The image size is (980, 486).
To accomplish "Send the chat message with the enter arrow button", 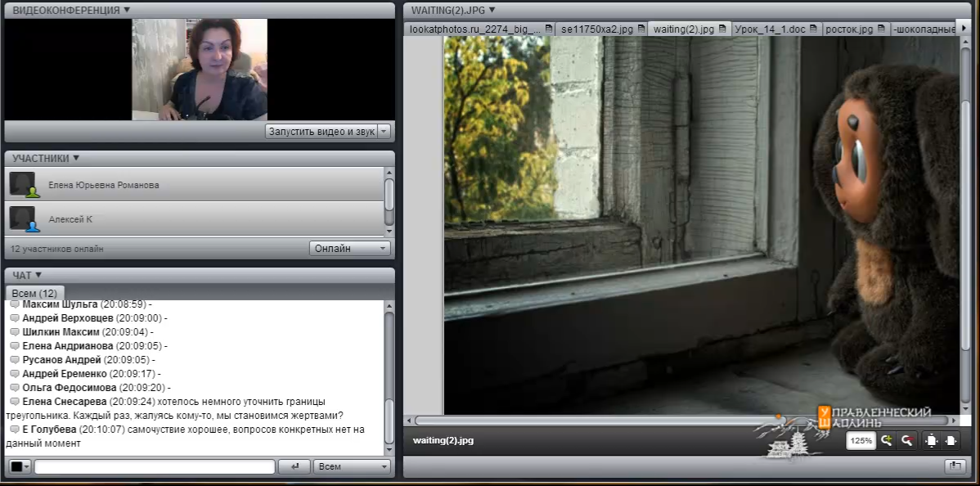I will 294,466.
